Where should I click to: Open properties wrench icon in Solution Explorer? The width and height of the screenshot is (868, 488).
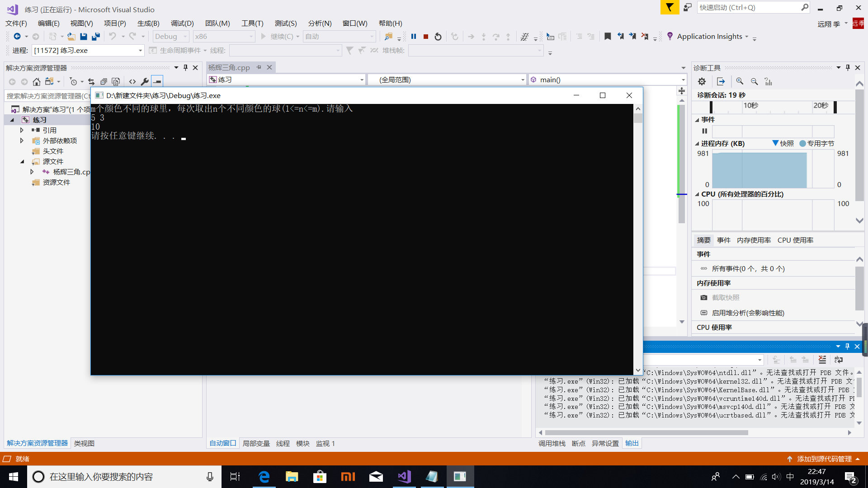coord(144,81)
